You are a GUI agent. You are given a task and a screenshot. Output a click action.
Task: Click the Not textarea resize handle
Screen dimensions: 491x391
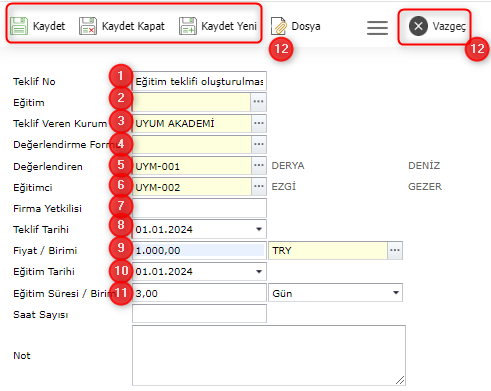[x=400, y=380]
